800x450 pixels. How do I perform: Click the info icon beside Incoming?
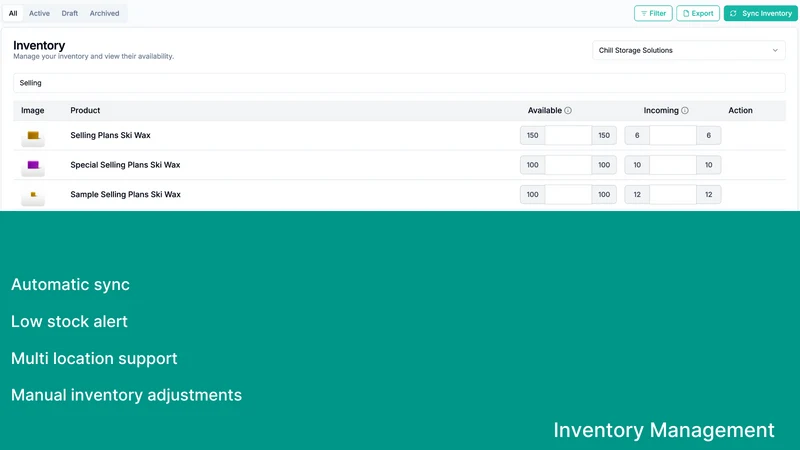(x=685, y=110)
